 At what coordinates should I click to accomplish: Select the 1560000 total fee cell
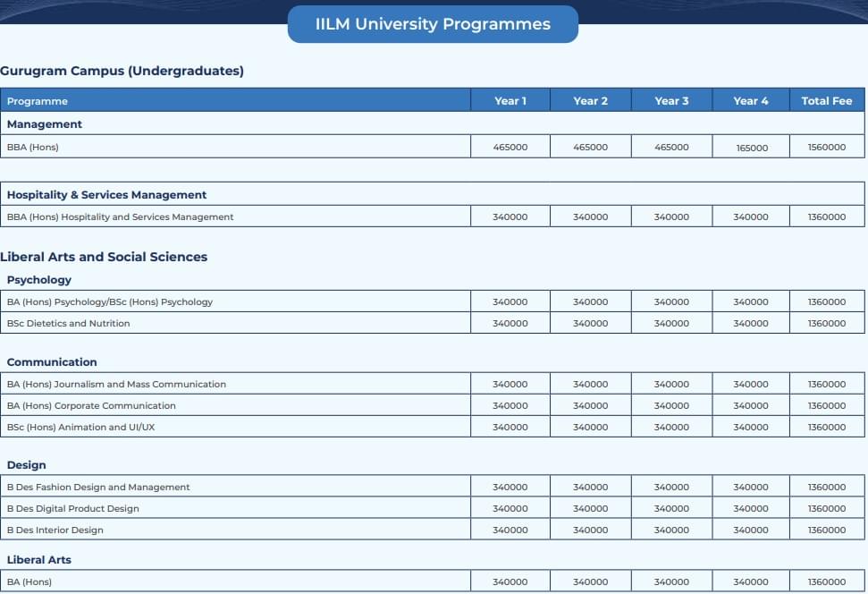pos(827,148)
